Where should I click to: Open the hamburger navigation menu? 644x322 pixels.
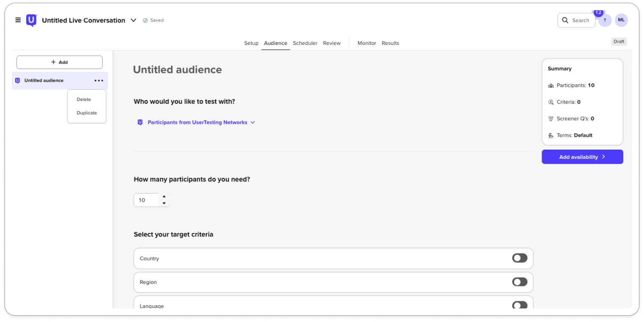[x=18, y=20]
